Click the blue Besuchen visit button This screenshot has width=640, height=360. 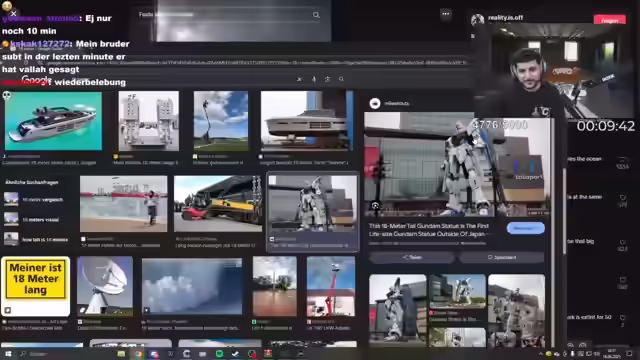click(525, 228)
